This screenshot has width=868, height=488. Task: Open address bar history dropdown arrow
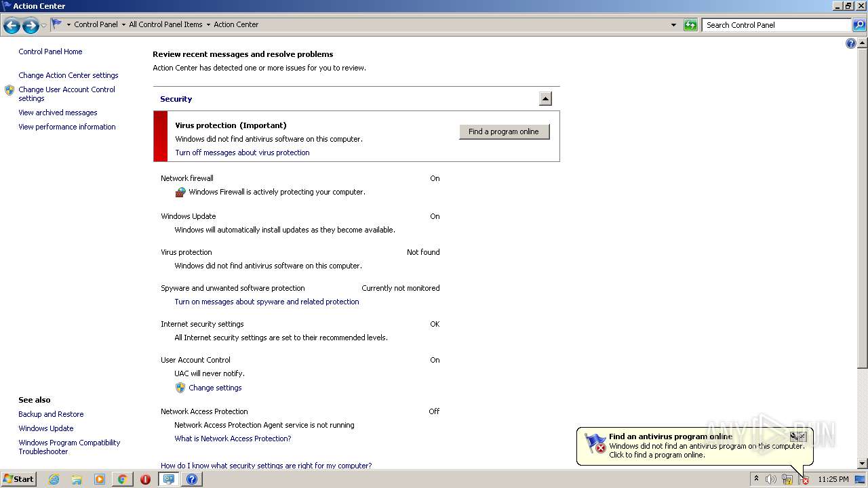click(673, 25)
